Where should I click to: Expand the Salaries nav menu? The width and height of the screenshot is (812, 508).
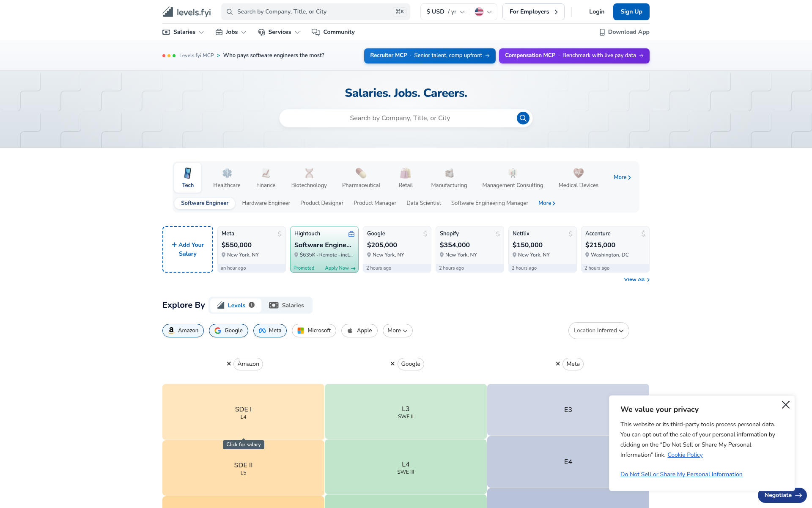point(183,32)
